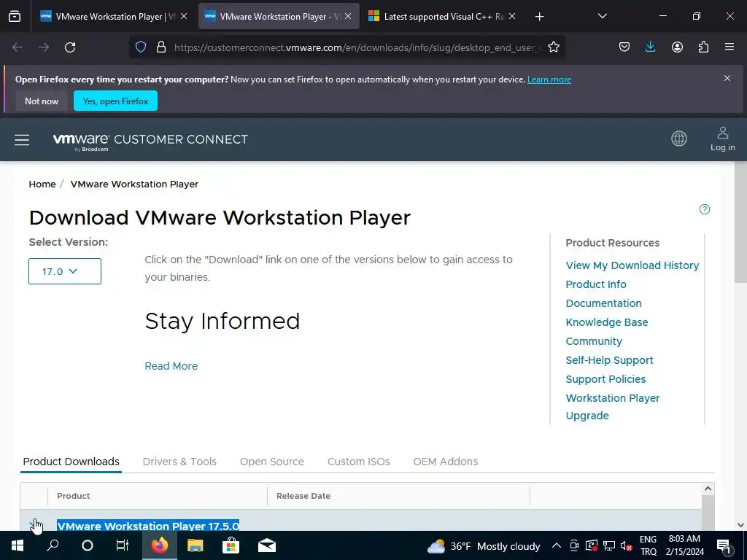Select the Drivers & Tools tab
Screen dimensions: 747x560
[x=179, y=462]
